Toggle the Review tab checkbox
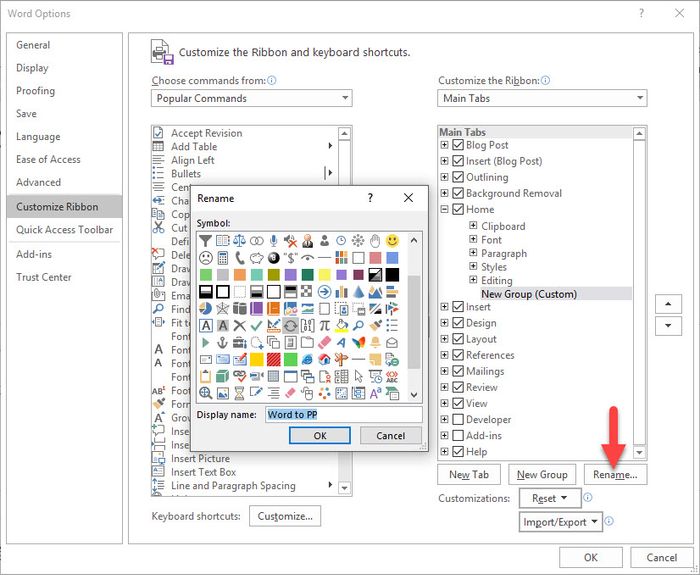 click(x=458, y=387)
